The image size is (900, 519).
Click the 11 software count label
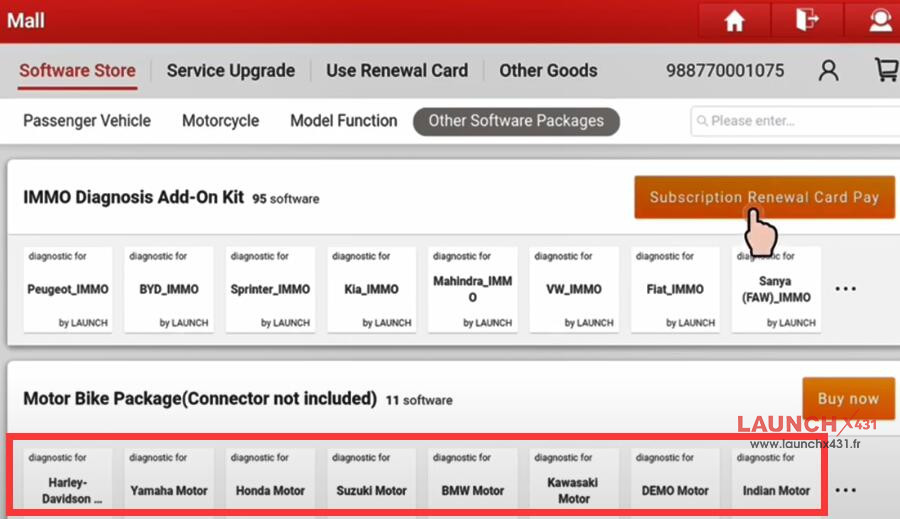(419, 400)
